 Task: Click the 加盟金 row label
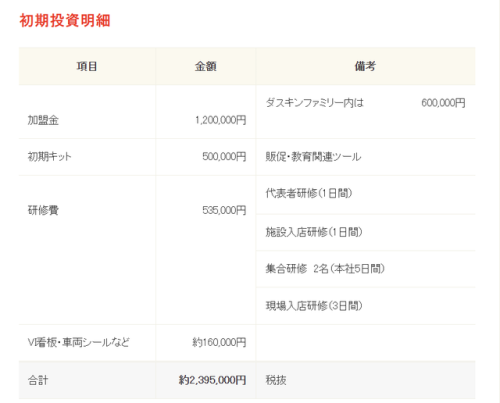point(43,120)
